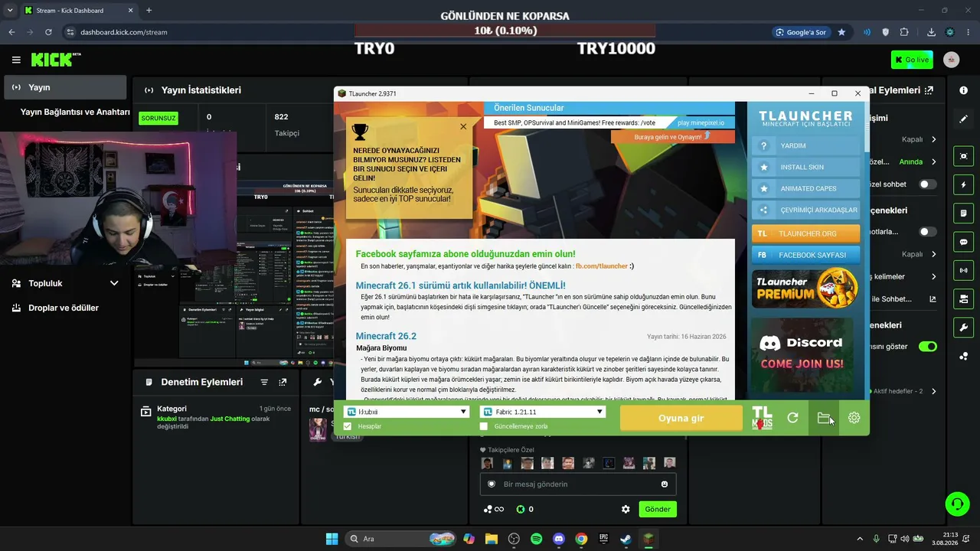Close the yellow server tip popup

click(463, 127)
